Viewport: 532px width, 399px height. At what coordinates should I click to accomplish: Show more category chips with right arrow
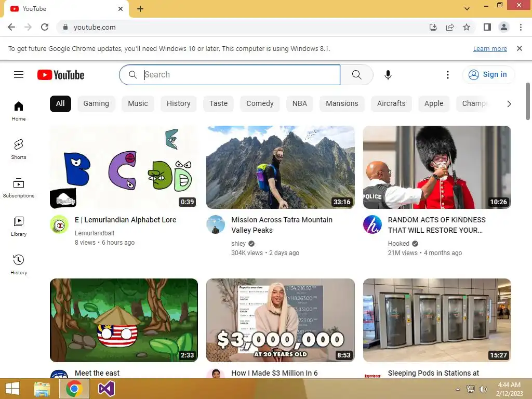click(509, 104)
